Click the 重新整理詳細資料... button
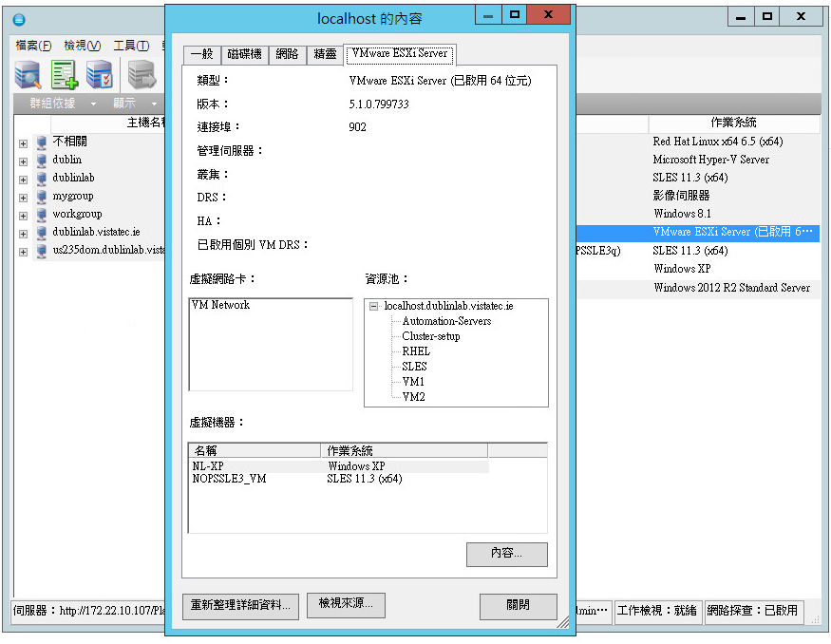 [244, 605]
